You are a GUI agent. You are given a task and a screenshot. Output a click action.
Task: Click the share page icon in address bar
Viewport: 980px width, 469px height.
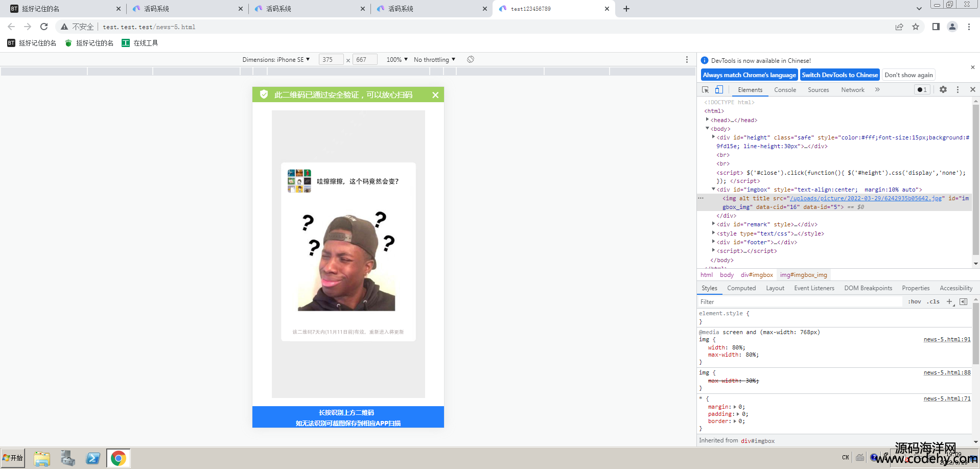click(899, 27)
